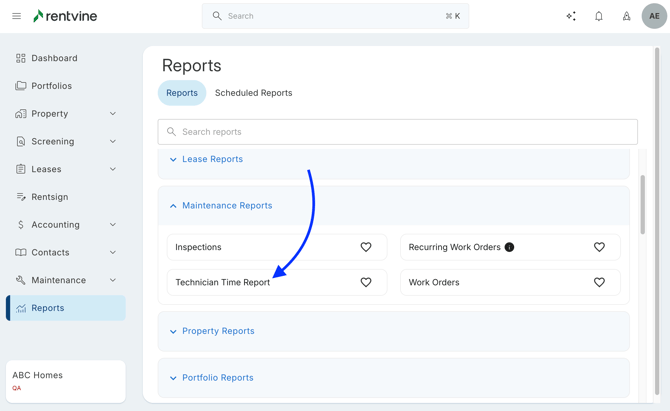Expand the Lease Reports section
The image size is (670, 411).
click(x=212, y=159)
